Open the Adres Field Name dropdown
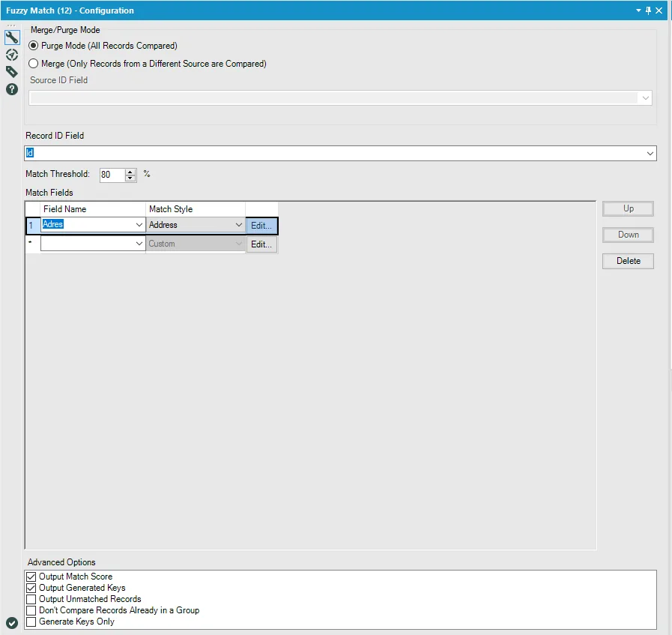Screen dimensions: 672x635 pyautogui.click(x=139, y=225)
